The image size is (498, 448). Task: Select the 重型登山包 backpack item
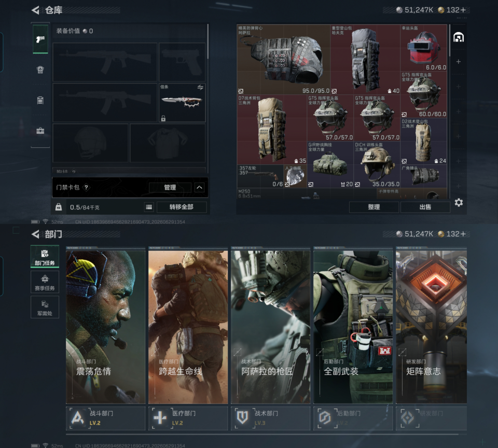point(365,60)
